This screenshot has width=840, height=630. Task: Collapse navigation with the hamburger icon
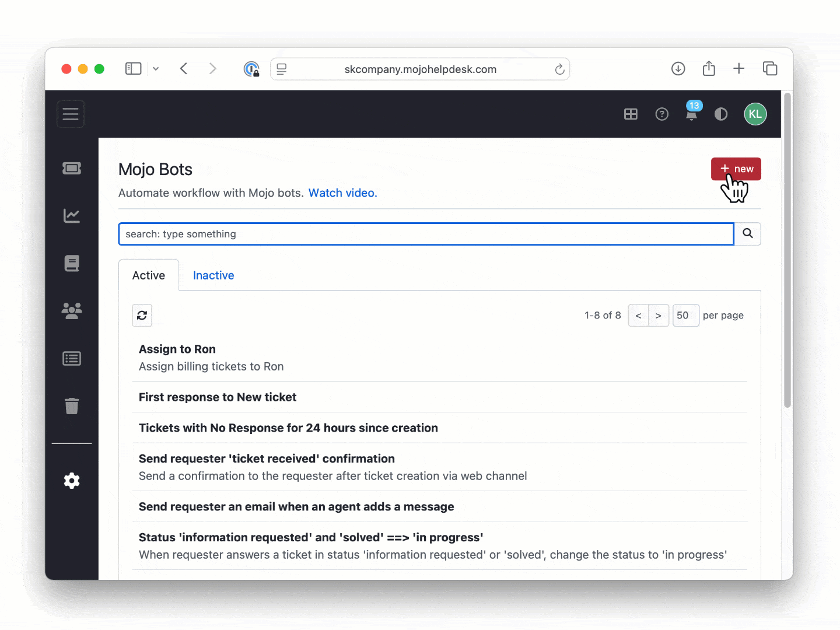(x=70, y=114)
